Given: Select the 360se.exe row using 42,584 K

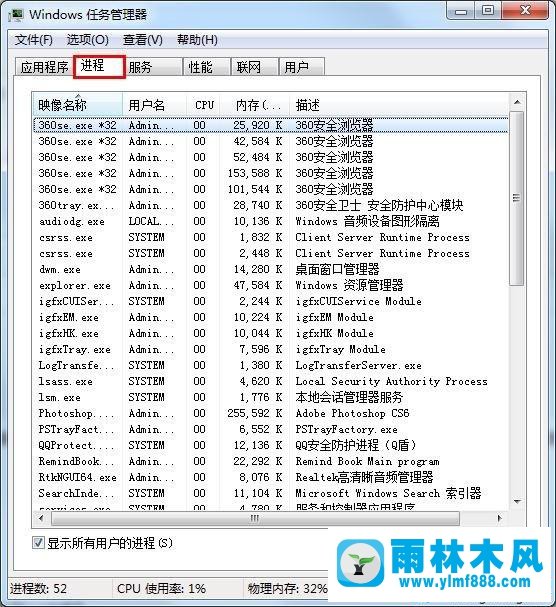Looking at the screenshot, I should [x=271, y=141].
